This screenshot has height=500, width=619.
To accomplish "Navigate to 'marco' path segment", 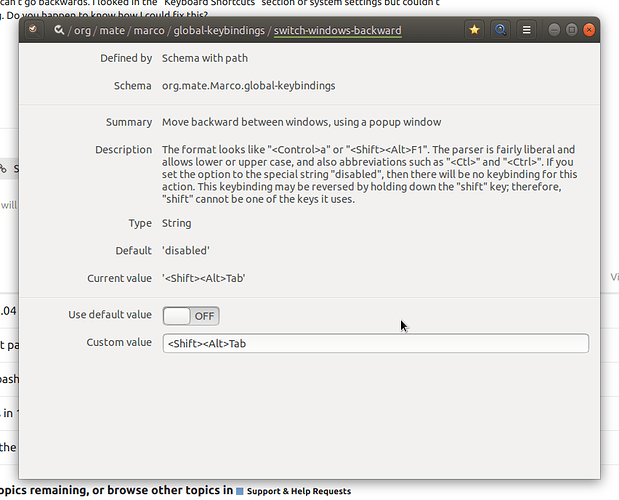I will pyautogui.click(x=149, y=31).
